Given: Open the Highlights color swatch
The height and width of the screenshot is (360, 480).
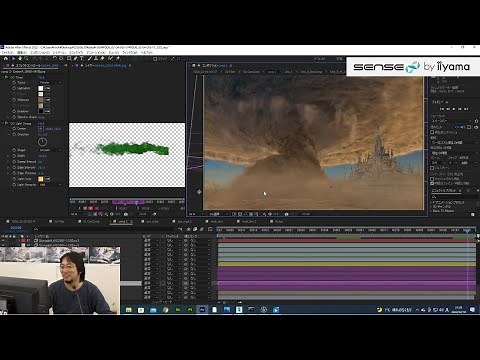Looking at the screenshot, I should click(x=41, y=88).
